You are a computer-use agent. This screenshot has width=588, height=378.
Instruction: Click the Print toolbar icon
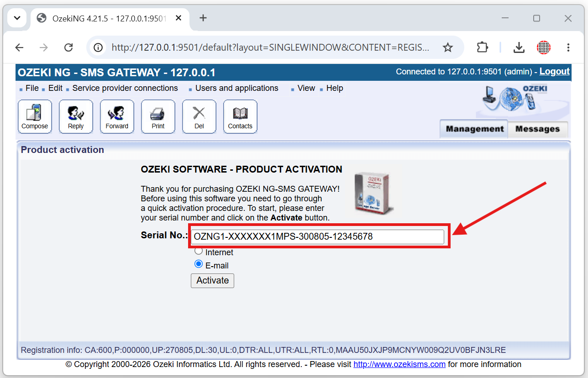click(158, 117)
